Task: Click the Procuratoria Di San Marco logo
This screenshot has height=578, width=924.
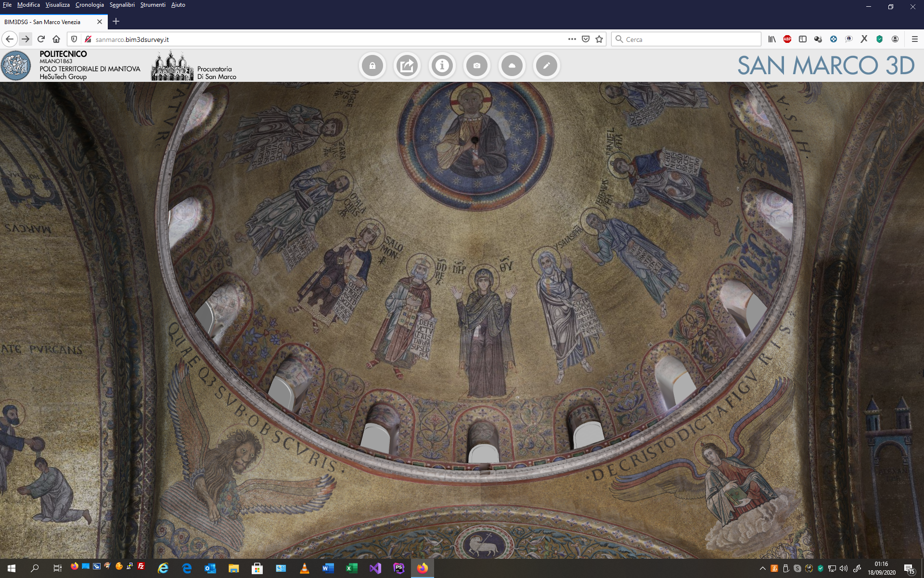Action: pos(172,66)
